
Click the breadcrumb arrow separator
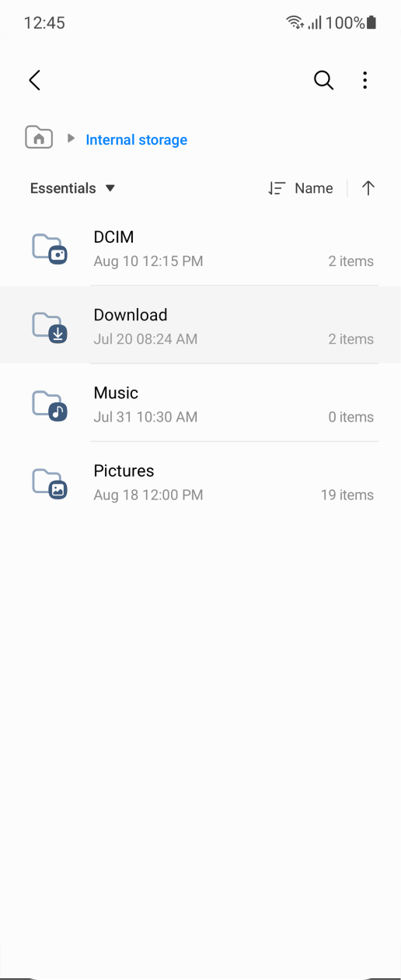point(71,138)
